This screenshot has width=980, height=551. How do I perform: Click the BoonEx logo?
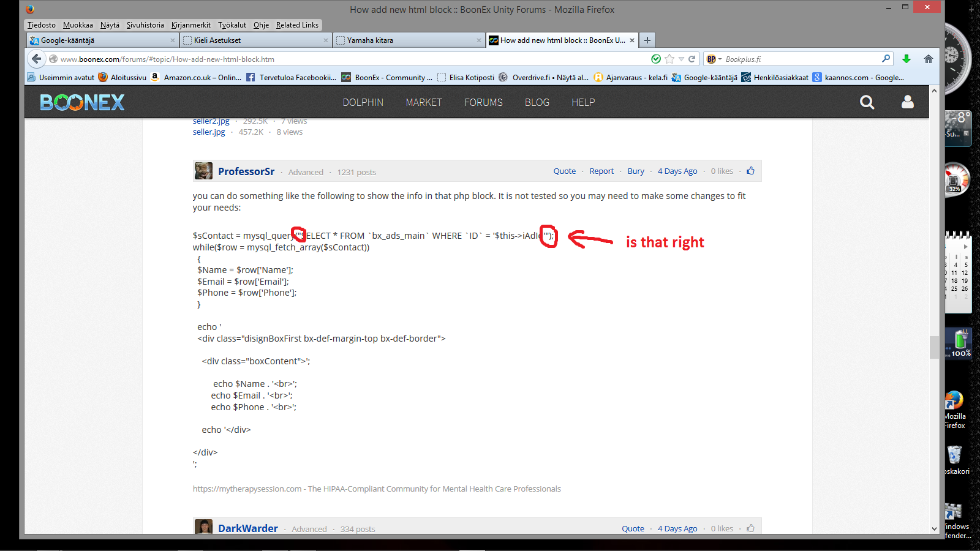click(x=82, y=102)
